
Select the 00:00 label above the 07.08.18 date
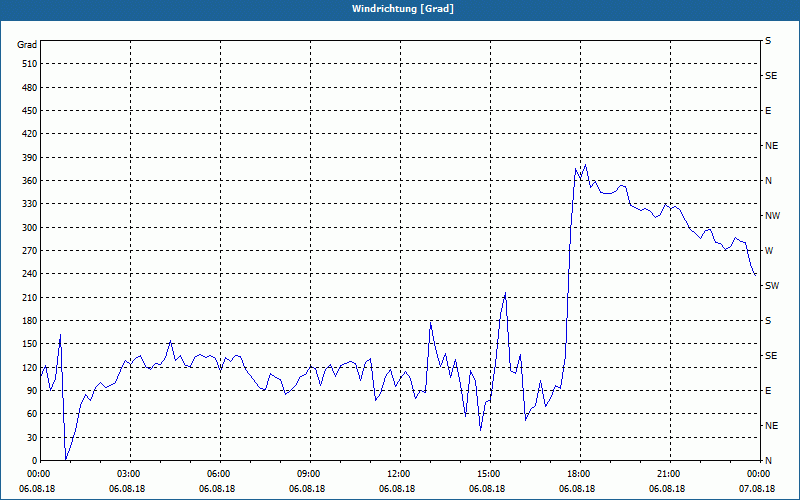(759, 473)
